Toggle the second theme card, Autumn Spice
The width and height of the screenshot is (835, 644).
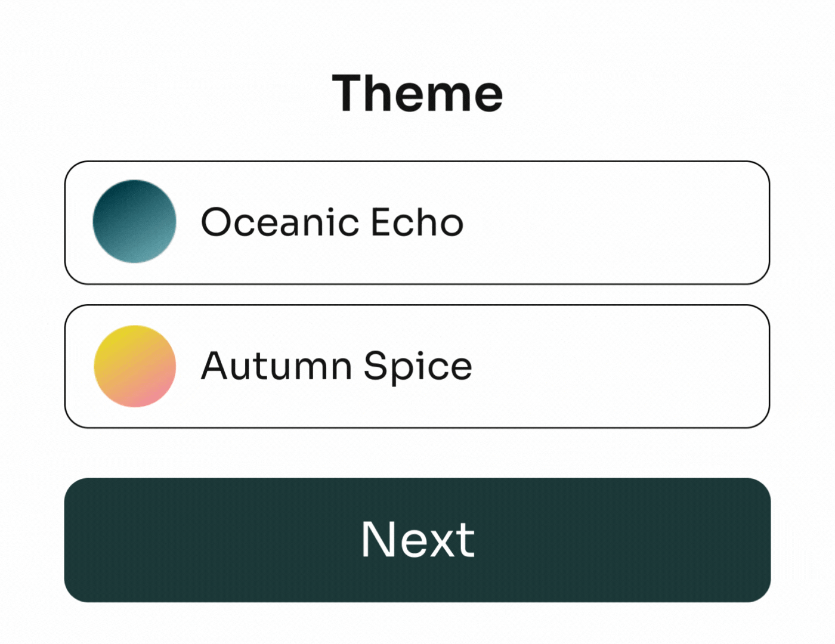pos(417,366)
